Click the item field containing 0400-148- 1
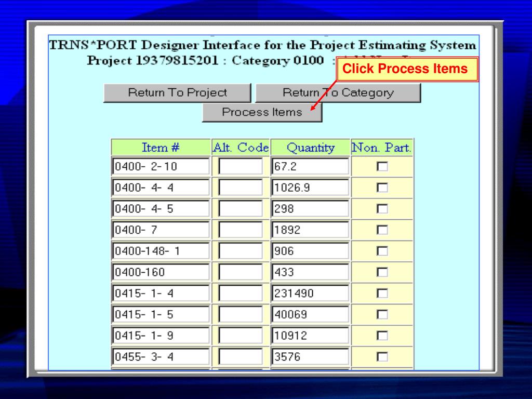Viewport: 532px width, 399px height. 161,251
